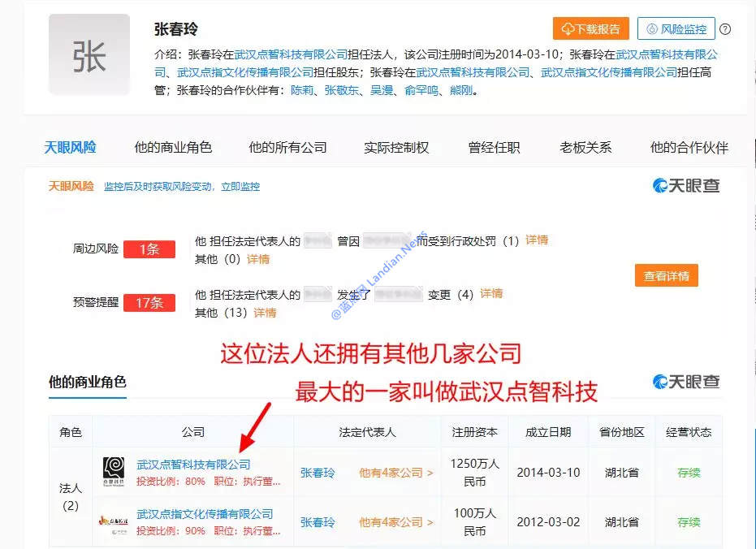756x549 pixels.
Task: Click the 武汉点智科技 company logo in the table
Action: (114, 472)
